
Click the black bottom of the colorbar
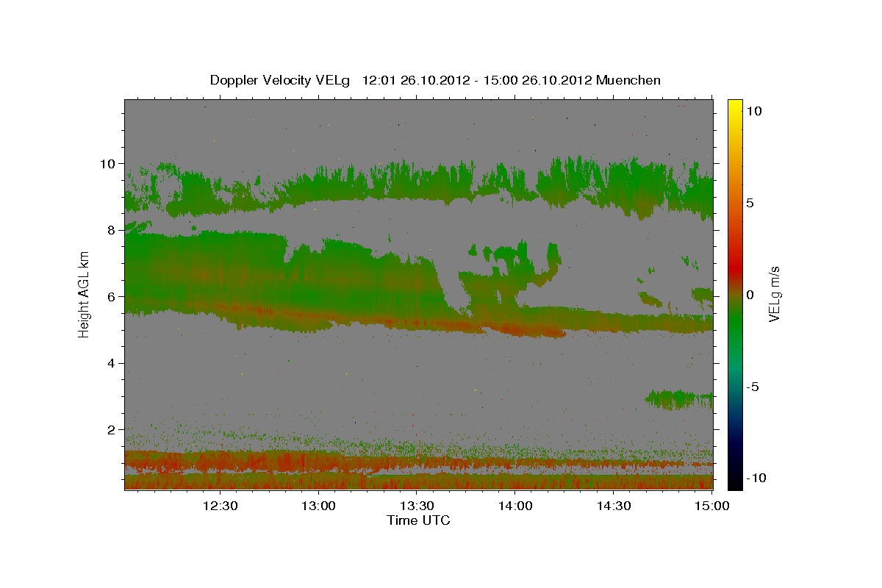tap(734, 481)
